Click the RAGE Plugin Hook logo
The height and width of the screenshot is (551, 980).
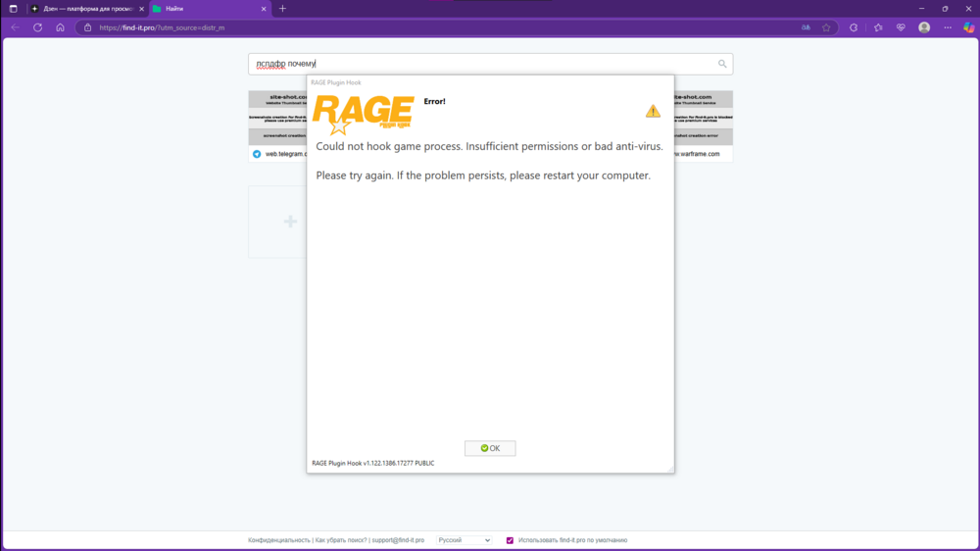(364, 115)
